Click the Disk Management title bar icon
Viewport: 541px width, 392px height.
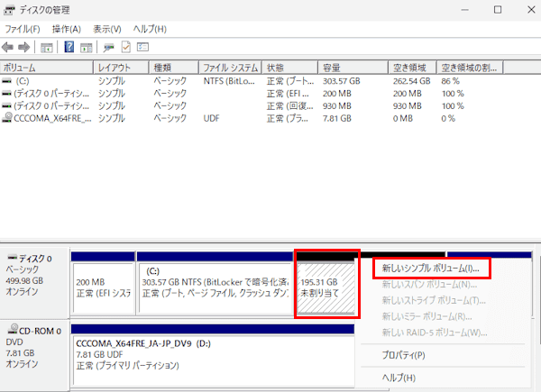[9, 10]
